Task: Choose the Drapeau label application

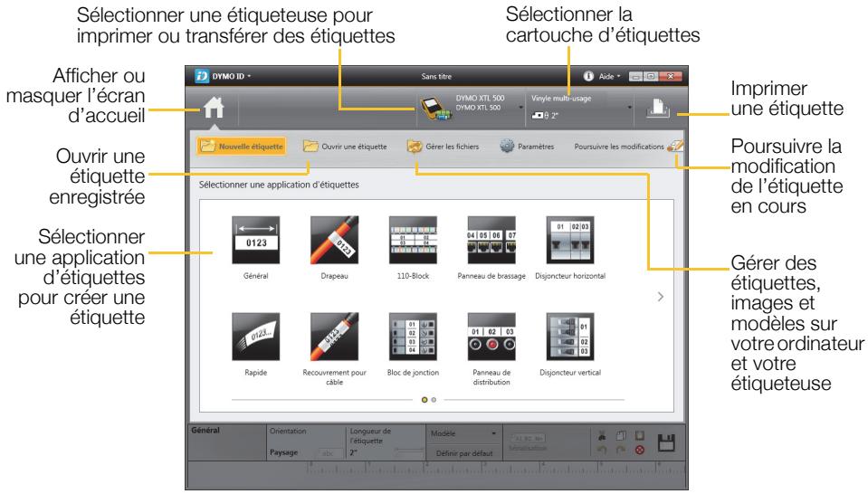Action: pos(334,247)
